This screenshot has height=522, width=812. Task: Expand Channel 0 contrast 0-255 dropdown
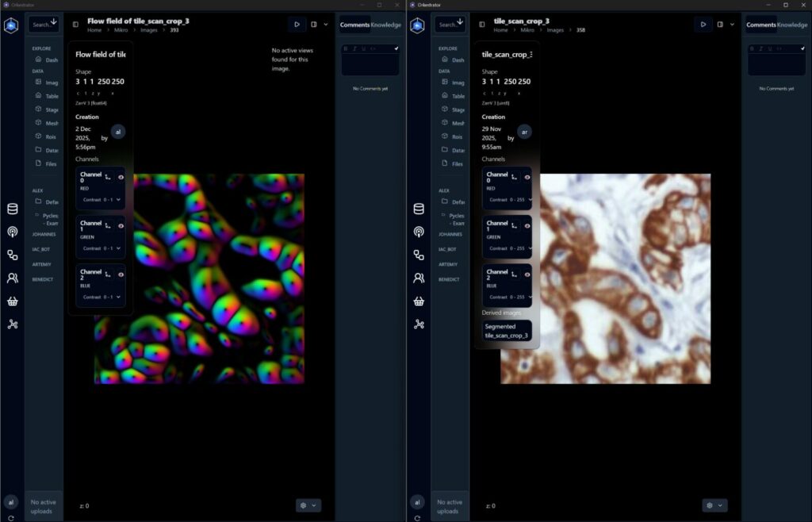(x=506, y=200)
